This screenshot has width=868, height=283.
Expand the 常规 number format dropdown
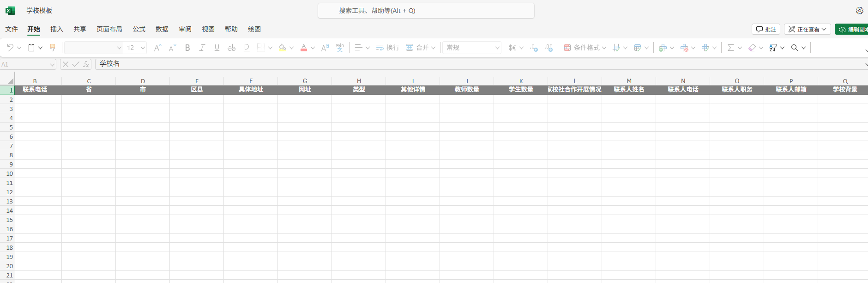472,48
